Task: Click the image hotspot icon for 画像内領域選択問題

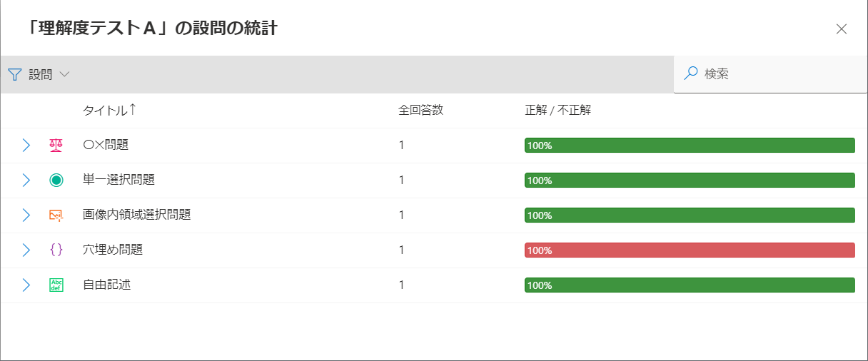Action: (x=56, y=215)
